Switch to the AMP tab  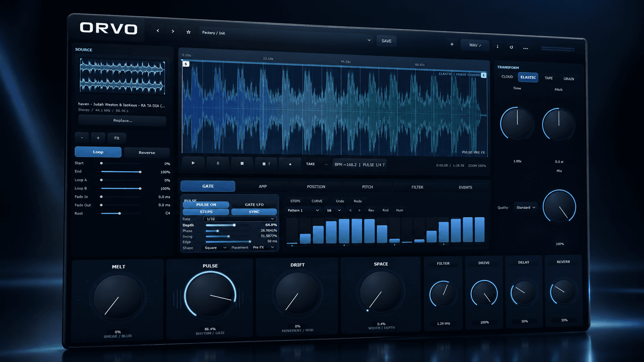pos(263,186)
